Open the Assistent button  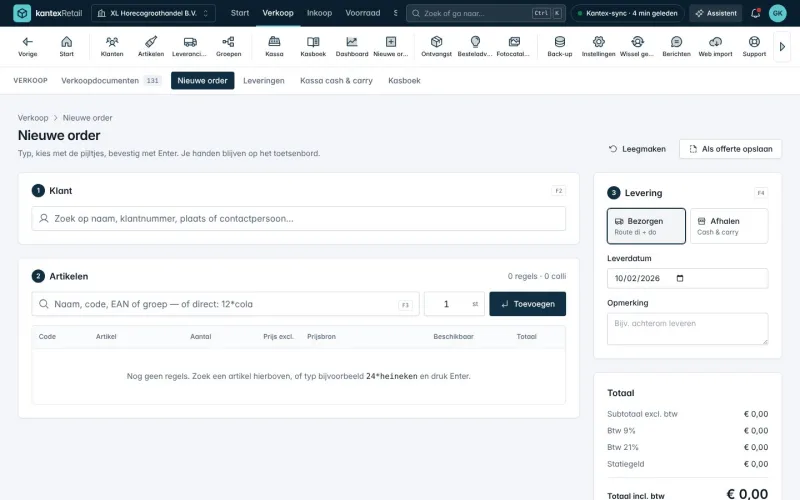click(716, 13)
